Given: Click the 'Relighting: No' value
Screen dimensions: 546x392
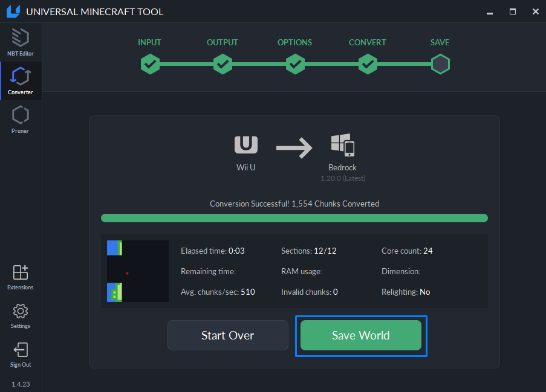Looking at the screenshot, I should (x=406, y=292).
